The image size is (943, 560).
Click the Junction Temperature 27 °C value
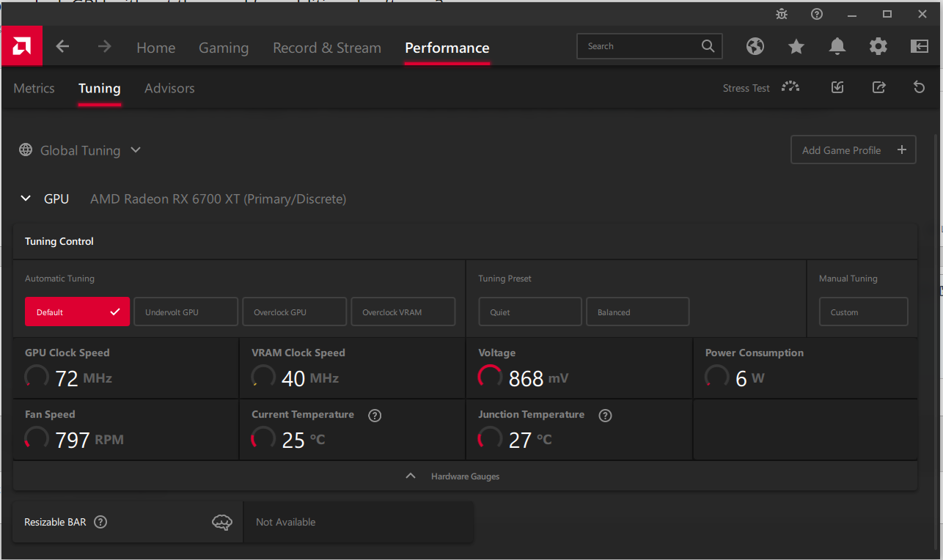(530, 440)
